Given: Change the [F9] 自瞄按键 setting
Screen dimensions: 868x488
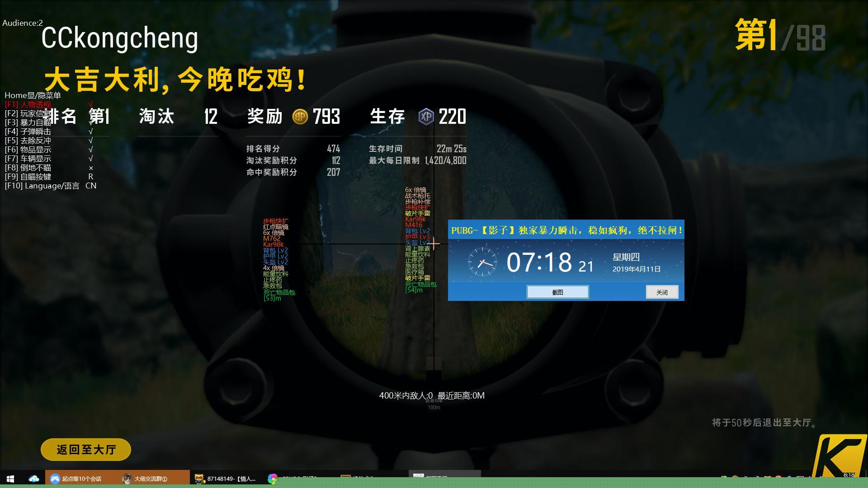Looking at the screenshot, I should pyautogui.click(x=49, y=177).
